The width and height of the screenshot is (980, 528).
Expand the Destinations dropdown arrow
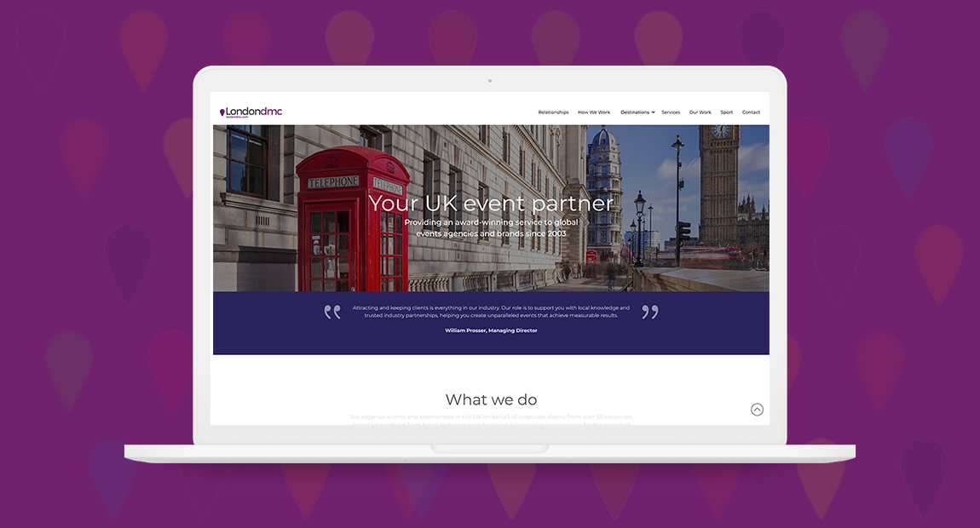654,112
